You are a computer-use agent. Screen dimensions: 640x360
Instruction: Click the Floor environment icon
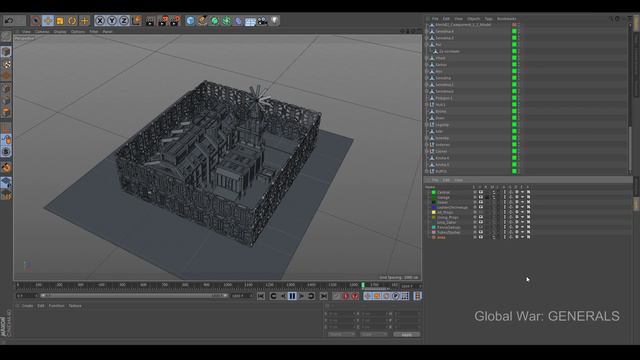250,21
